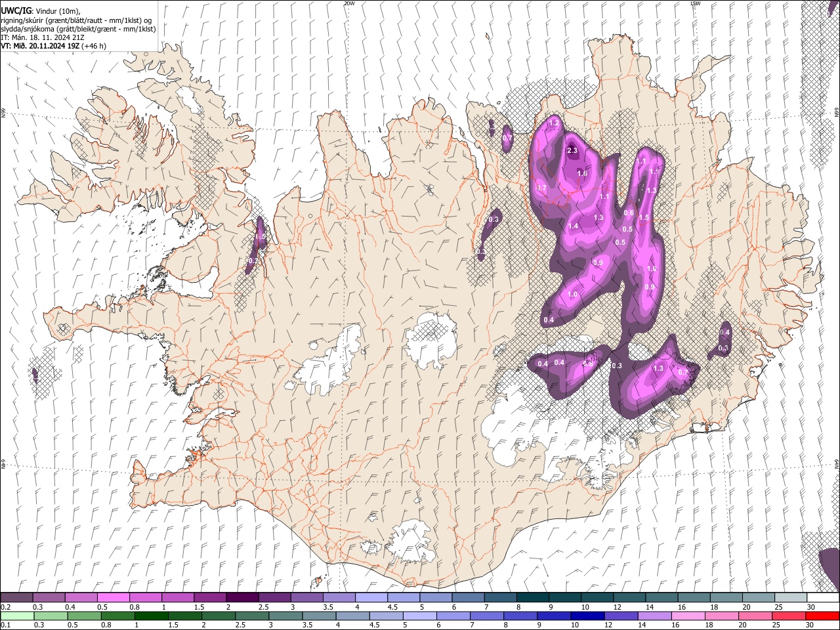Image resolution: width=840 pixels, height=630 pixels.
Task: Select the snow scale swatch starting at 1.5
Action: pos(209,598)
